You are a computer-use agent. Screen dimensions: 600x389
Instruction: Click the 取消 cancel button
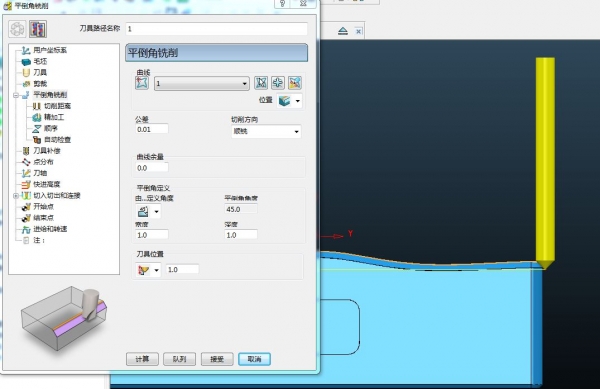pyautogui.click(x=254, y=359)
